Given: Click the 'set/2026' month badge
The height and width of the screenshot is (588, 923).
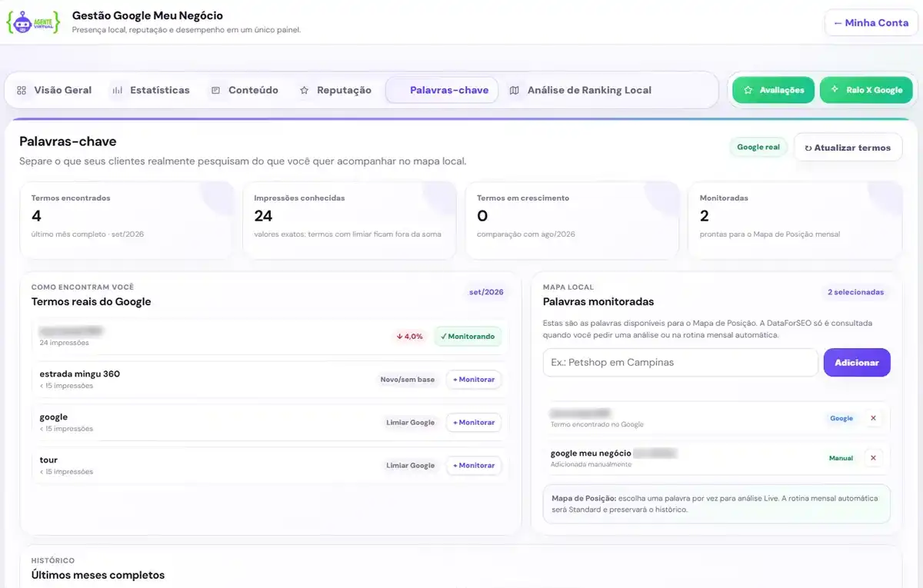Looking at the screenshot, I should (486, 292).
